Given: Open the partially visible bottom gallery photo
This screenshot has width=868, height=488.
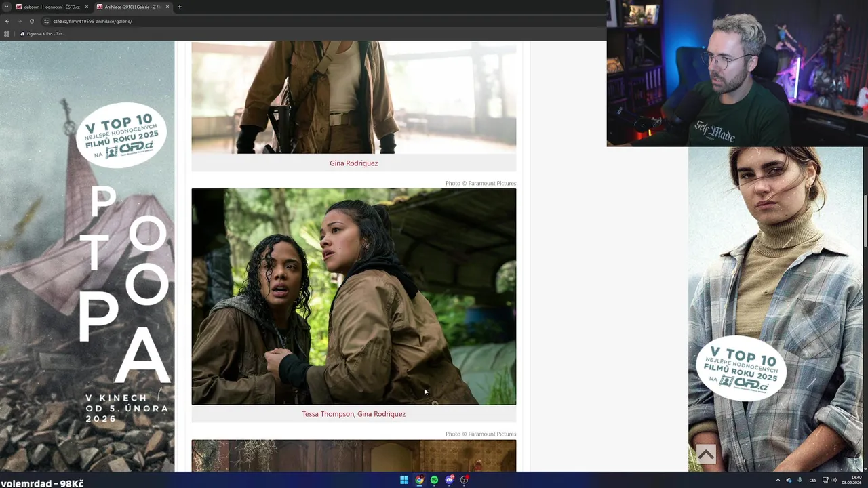Looking at the screenshot, I should [353, 455].
